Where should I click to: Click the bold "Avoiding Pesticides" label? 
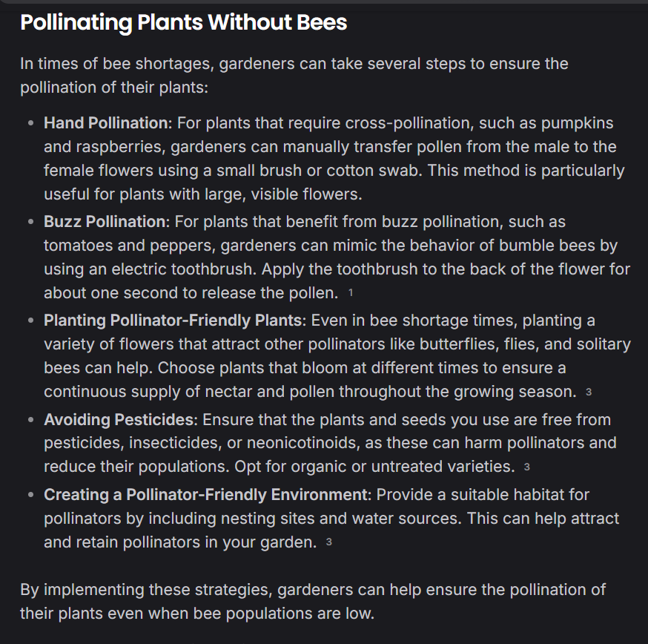click(119, 420)
